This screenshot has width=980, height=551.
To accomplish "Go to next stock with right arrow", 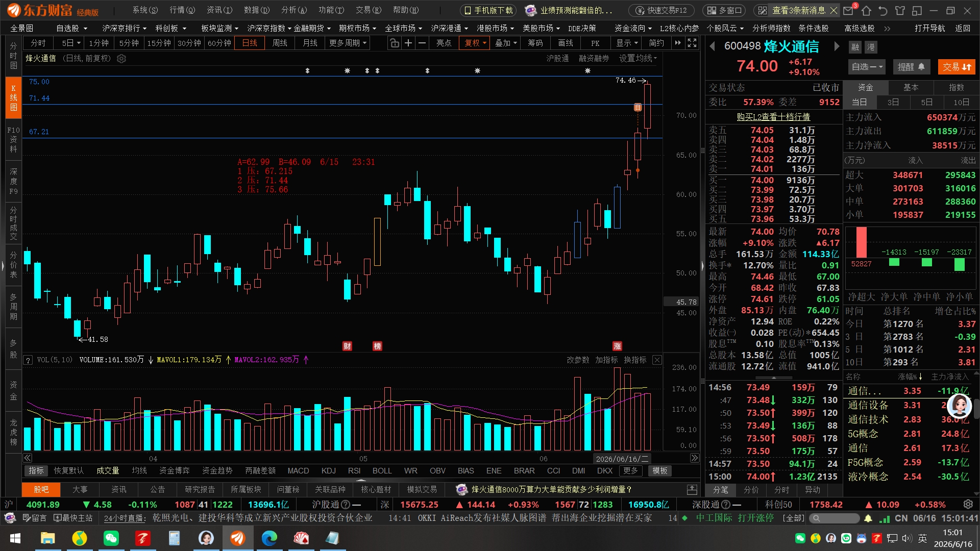I will (x=837, y=47).
